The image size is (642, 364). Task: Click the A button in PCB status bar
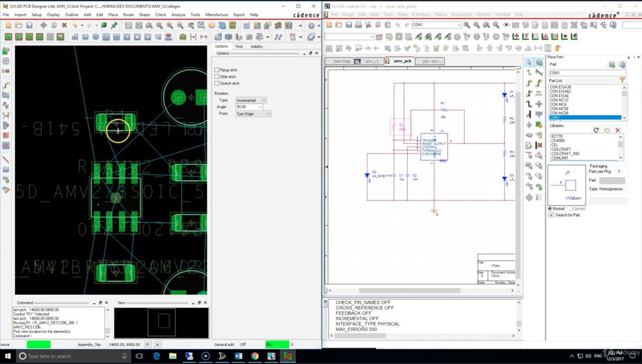pyautogui.click(x=157, y=345)
